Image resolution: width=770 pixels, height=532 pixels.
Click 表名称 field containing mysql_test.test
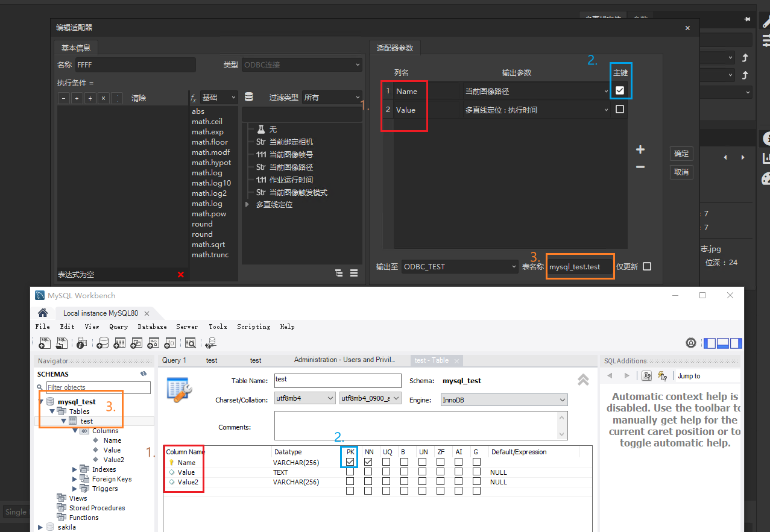click(x=579, y=266)
